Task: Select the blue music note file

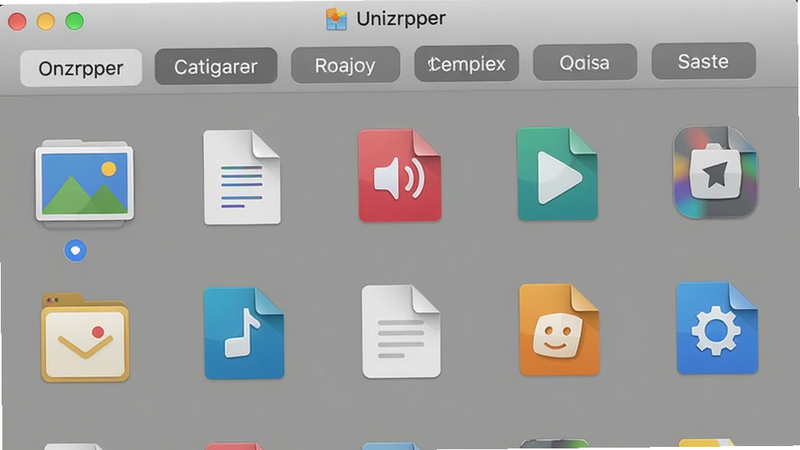Action: [x=244, y=333]
